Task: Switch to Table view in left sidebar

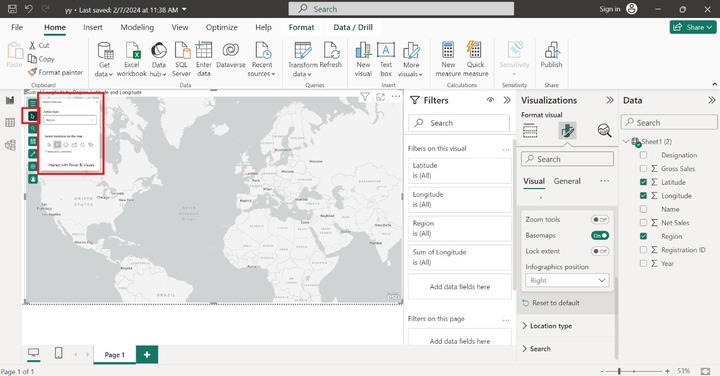Action: click(10, 122)
